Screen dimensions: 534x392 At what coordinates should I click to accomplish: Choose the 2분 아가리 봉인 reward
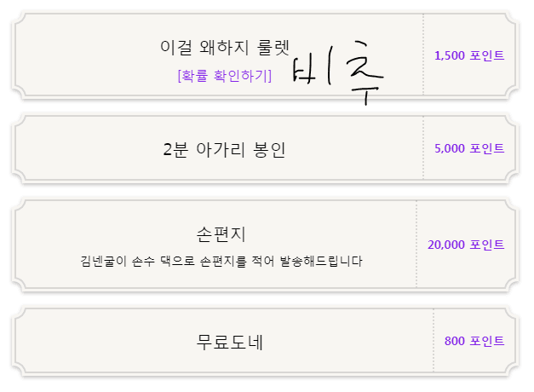coord(224,149)
